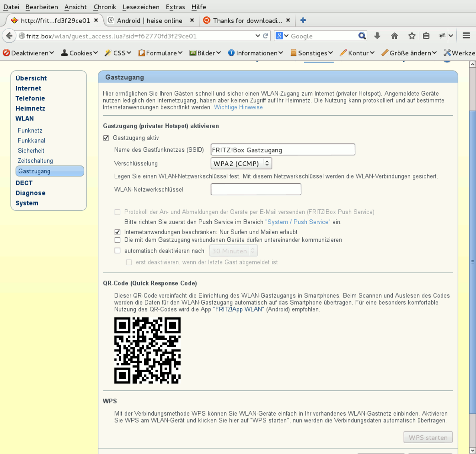Open the Ansicht menu
476x454 pixels.
click(75, 7)
